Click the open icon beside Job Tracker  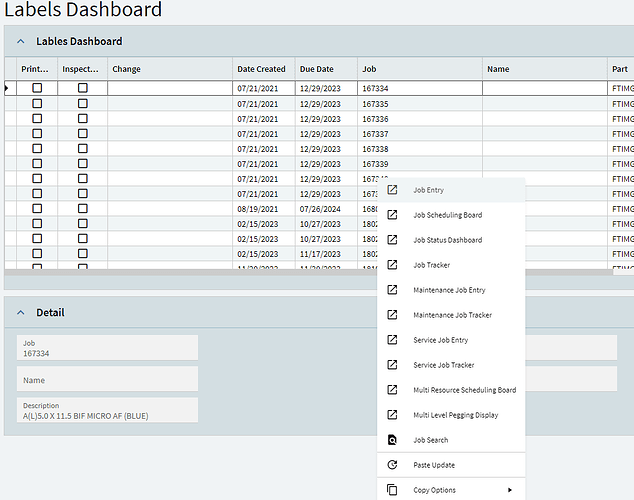tap(392, 265)
